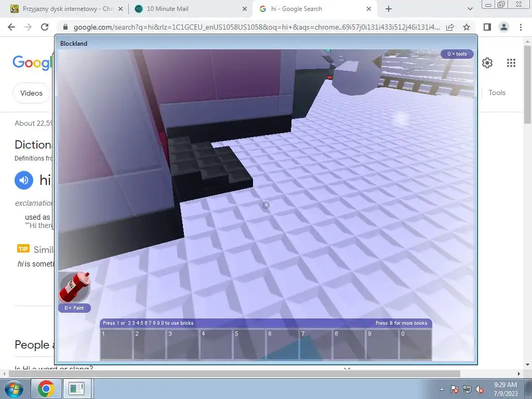Share this page icon
Viewport: 532px width, 399px height.
tap(450, 27)
